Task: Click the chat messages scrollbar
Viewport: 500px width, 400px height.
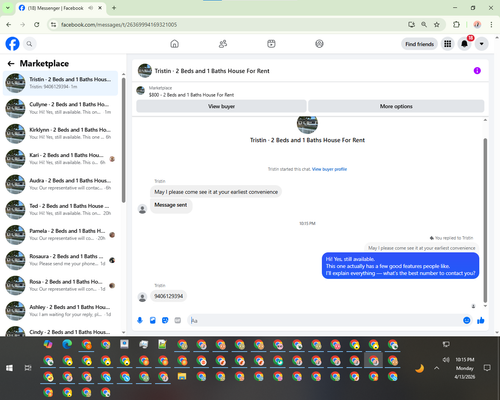Action: (485, 220)
